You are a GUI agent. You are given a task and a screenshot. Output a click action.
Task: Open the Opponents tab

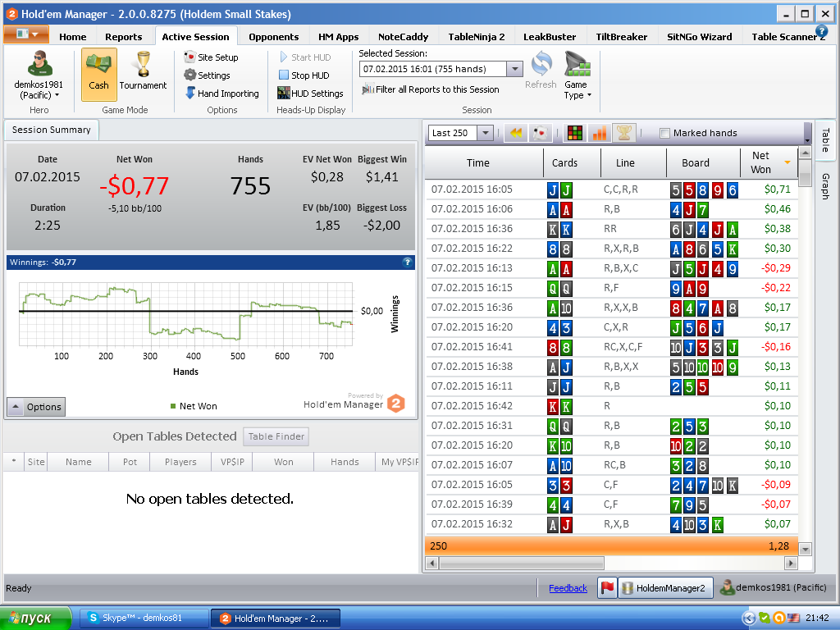click(274, 37)
